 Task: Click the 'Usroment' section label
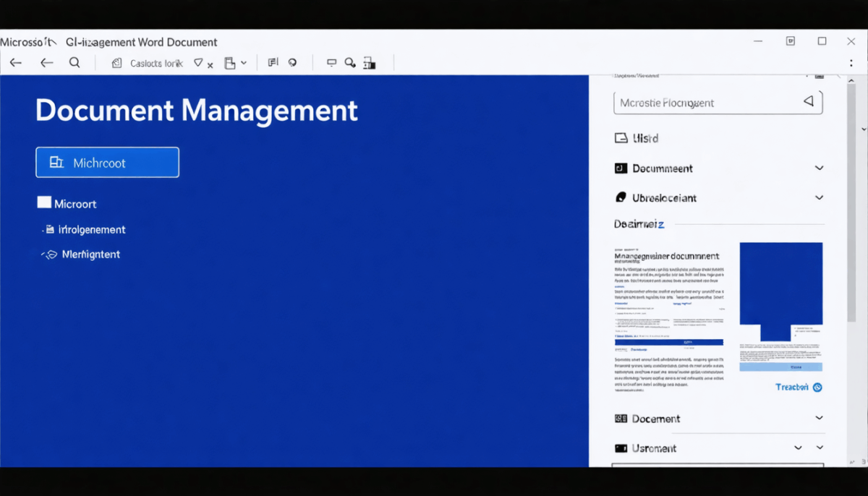click(x=654, y=448)
